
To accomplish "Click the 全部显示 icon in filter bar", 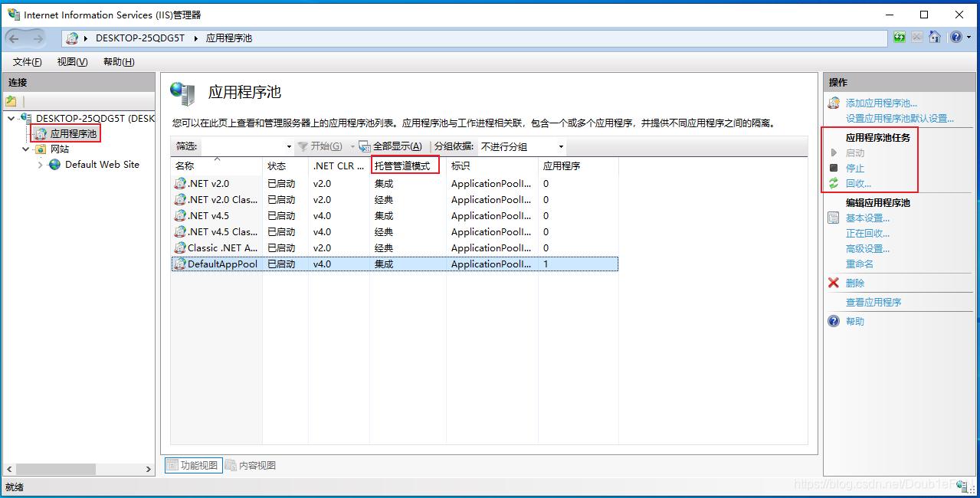I will click(365, 146).
